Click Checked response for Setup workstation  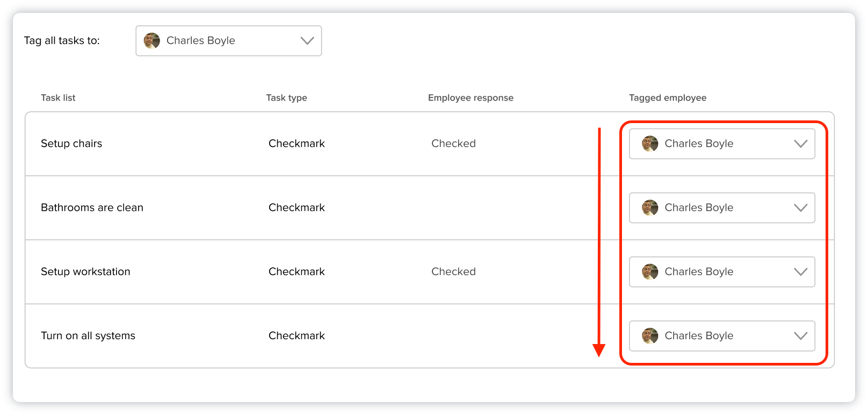point(453,271)
